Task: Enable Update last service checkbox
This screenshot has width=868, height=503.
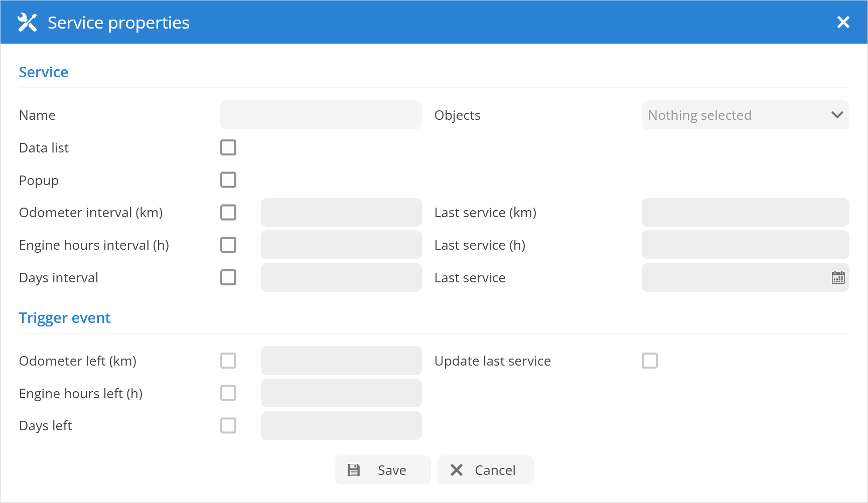Action: (x=650, y=361)
